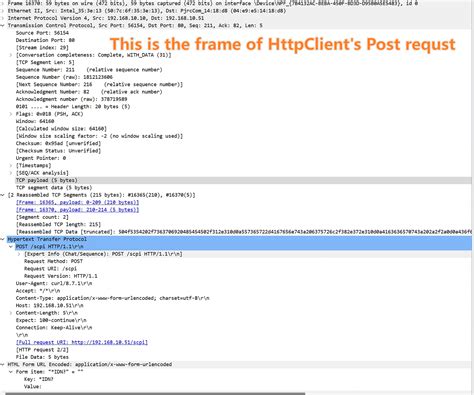Select the [Next Sequence Number: 216] row

pyautogui.click(x=99, y=84)
